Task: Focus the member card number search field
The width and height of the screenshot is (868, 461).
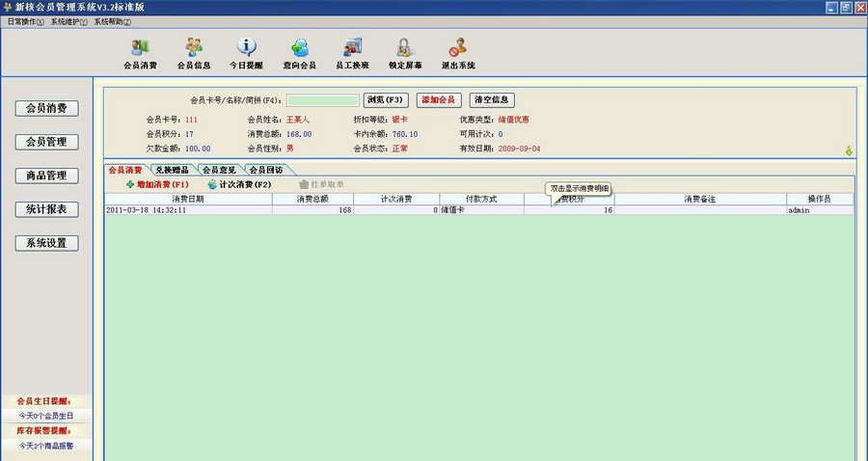Action: [x=323, y=100]
